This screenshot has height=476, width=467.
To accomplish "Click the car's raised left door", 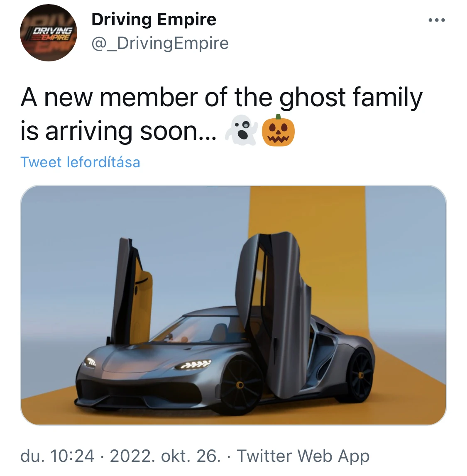I will point(131,291).
